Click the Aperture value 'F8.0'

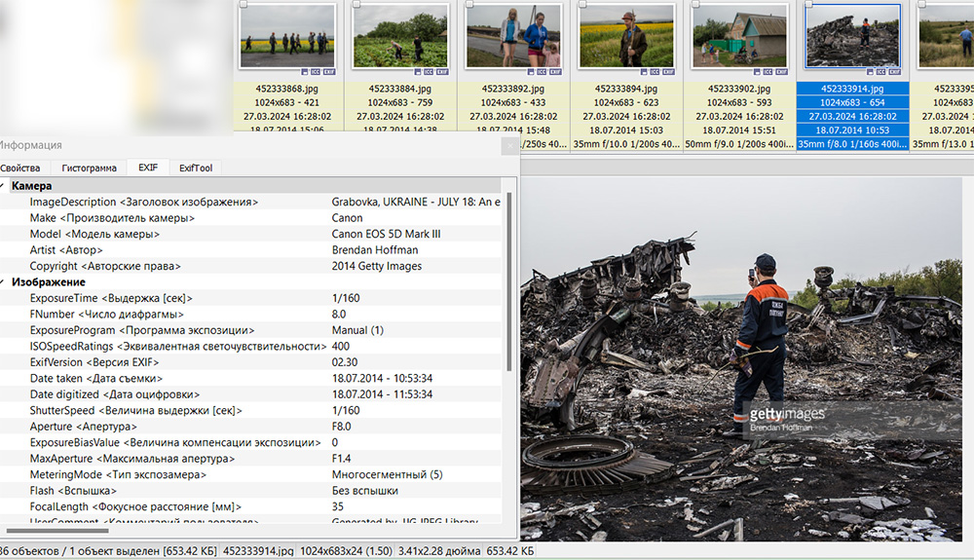pos(341,427)
